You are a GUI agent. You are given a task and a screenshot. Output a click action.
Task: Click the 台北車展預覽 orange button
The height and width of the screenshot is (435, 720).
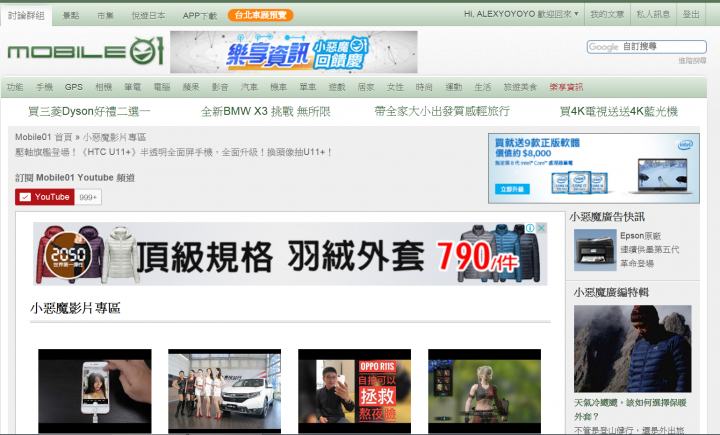pyautogui.click(x=260, y=15)
